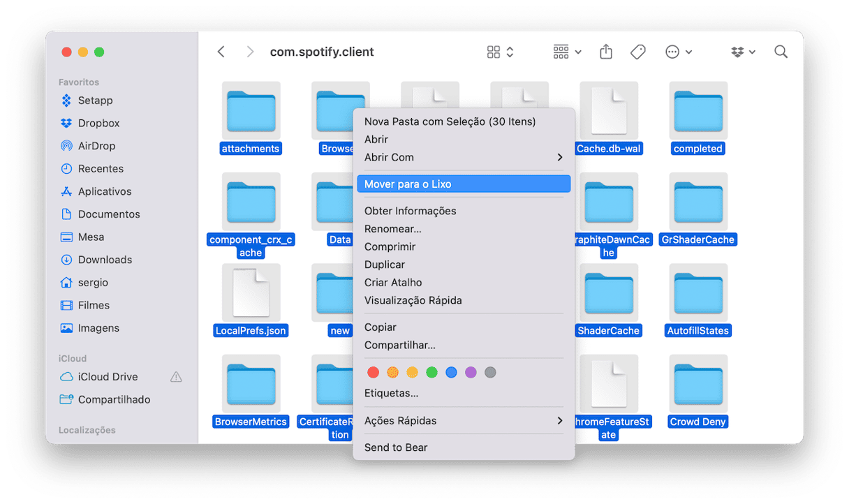Image resolution: width=849 pixels, height=504 pixels.
Task: Expand the Abrir Com submenu
Action: pos(464,158)
